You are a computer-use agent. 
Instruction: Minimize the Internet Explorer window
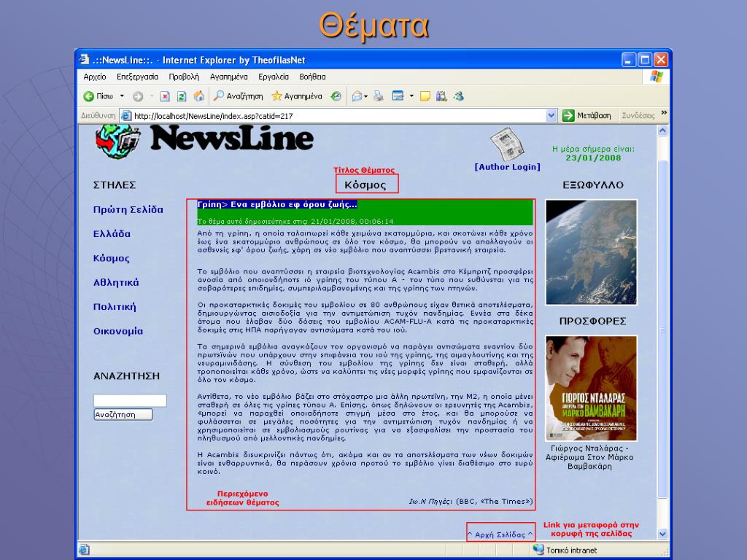tap(629, 60)
